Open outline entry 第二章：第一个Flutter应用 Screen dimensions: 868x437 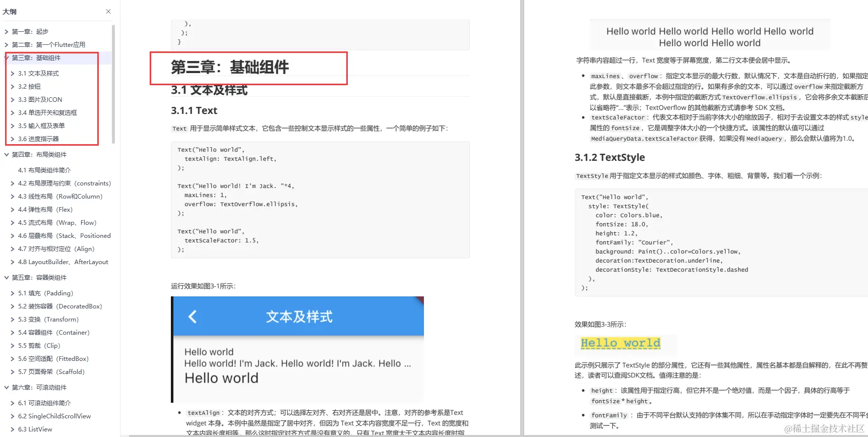point(48,44)
